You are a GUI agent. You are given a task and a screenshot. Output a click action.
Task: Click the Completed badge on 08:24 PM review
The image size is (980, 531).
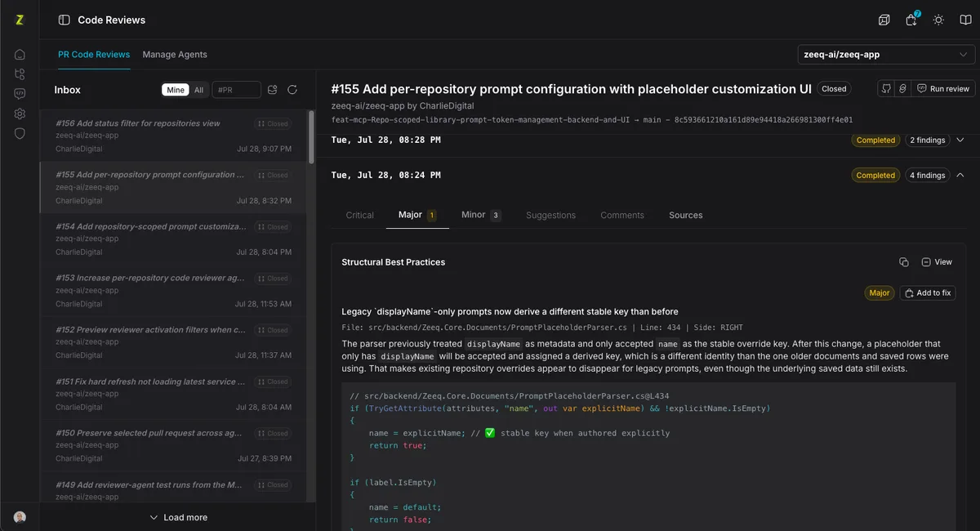875,176
